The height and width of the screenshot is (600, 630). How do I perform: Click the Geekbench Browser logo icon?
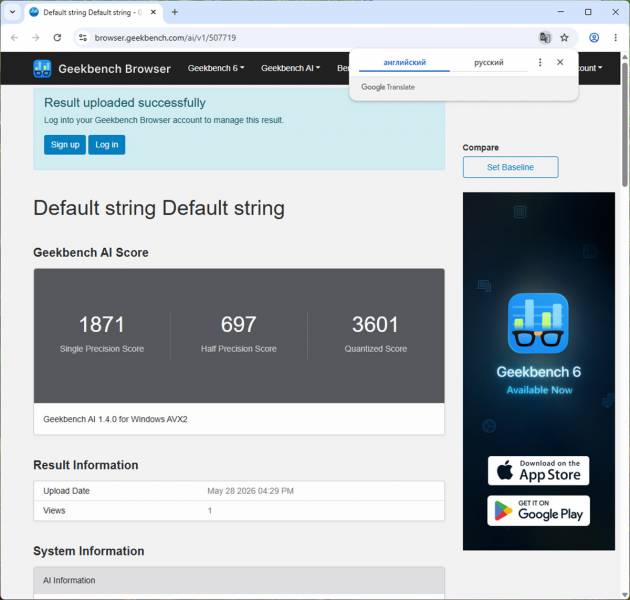pos(42,69)
